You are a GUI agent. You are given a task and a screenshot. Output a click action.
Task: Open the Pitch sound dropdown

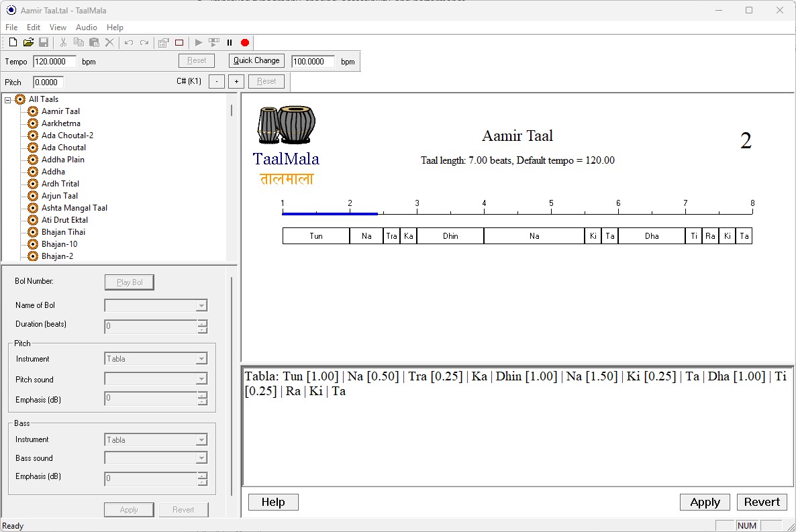[x=201, y=378]
